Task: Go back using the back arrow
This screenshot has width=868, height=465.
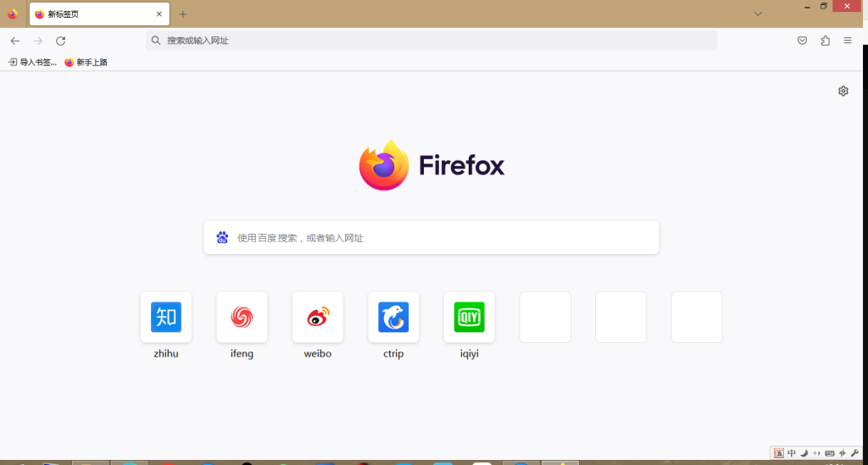Action: click(x=15, y=41)
